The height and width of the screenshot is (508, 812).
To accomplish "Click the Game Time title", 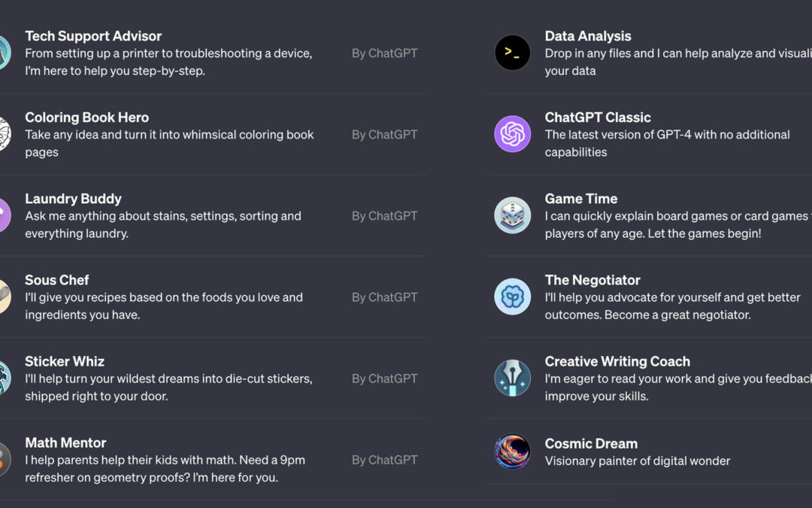I will coord(581,199).
